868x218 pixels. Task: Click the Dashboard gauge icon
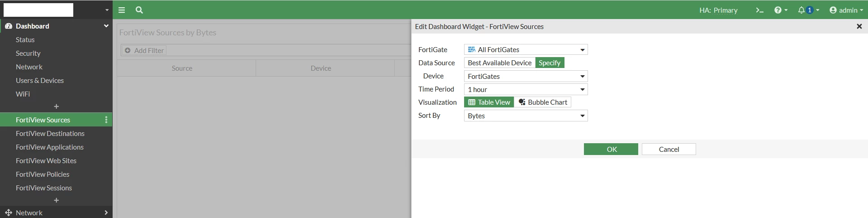[9, 26]
